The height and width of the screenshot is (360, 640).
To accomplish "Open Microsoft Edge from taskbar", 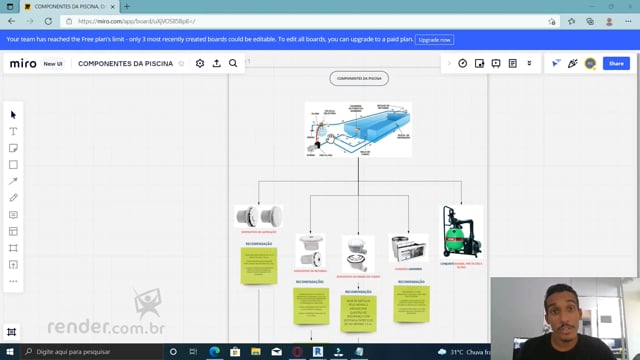I will tap(215, 352).
